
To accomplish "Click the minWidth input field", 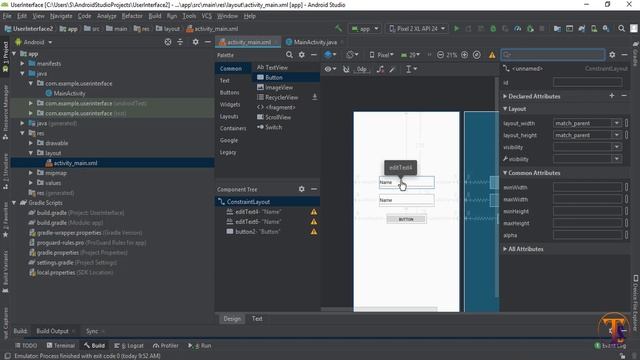I will point(587,187).
